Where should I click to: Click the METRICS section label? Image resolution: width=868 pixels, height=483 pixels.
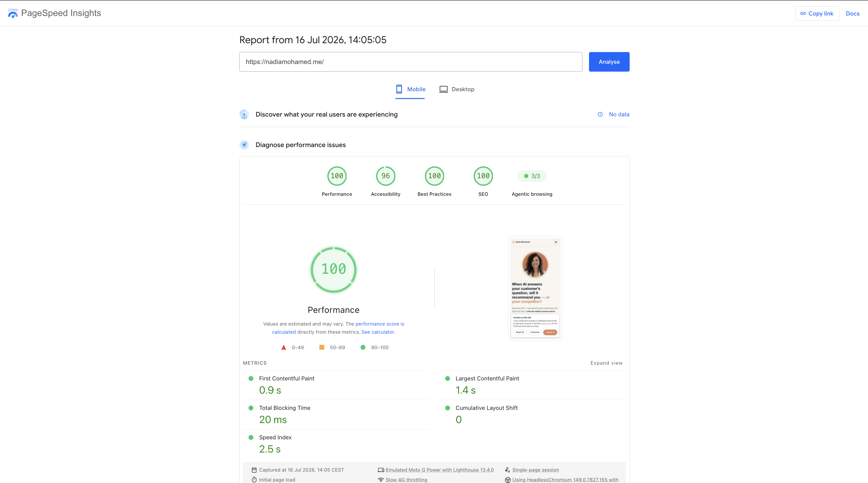pos(254,363)
